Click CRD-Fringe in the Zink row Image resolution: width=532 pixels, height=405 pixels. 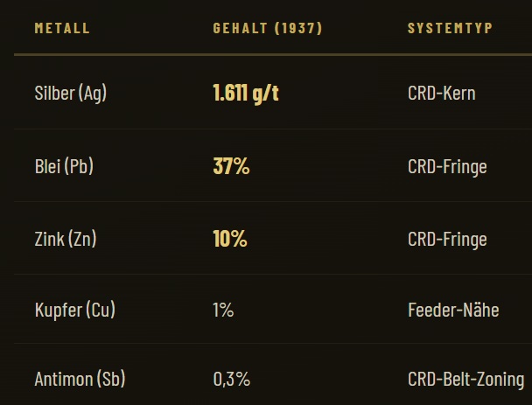(447, 239)
